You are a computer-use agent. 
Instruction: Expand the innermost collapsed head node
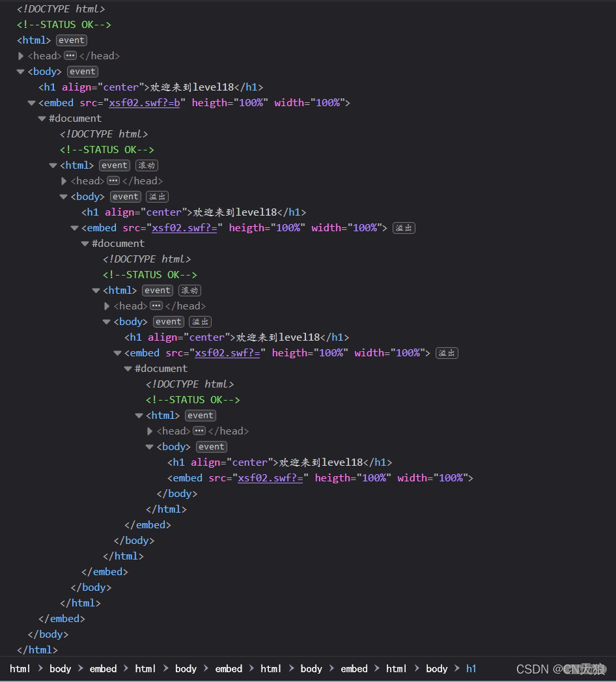pyautogui.click(x=150, y=431)
